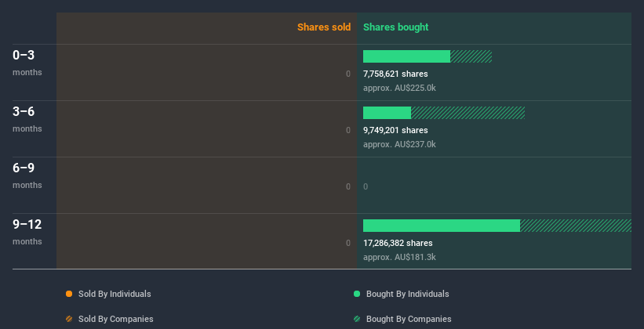Viewport: 644px width, 329px height.
Task: Click the striped Sold By Companies legend icon
Action: click(69, 319)
